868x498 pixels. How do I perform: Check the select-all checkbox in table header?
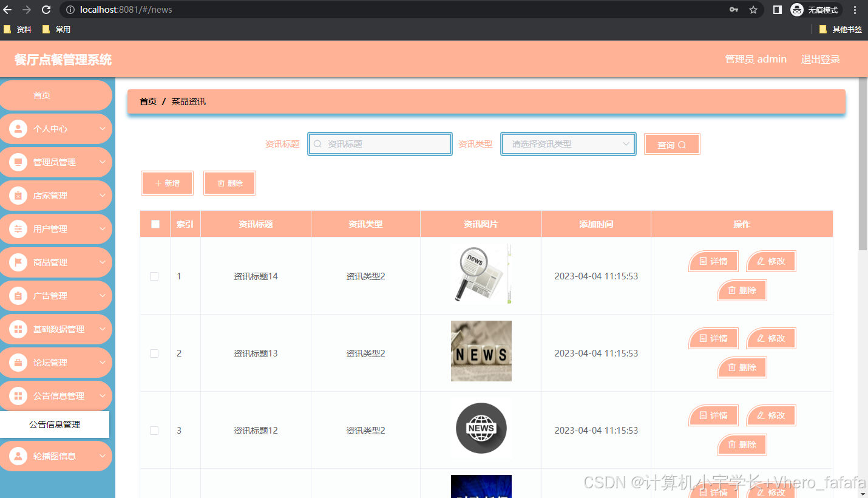154,223
